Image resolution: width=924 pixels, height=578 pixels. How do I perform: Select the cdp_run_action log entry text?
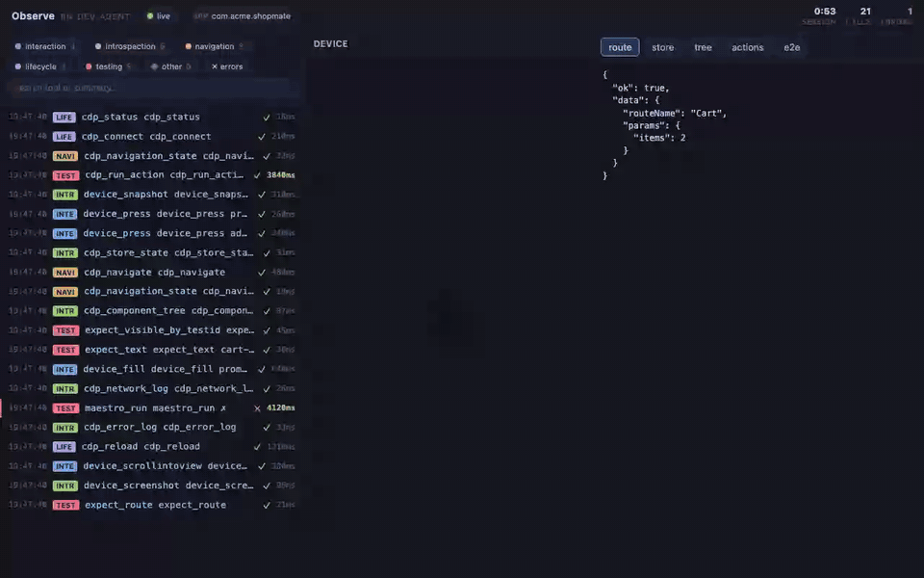(x=164, y=174)
